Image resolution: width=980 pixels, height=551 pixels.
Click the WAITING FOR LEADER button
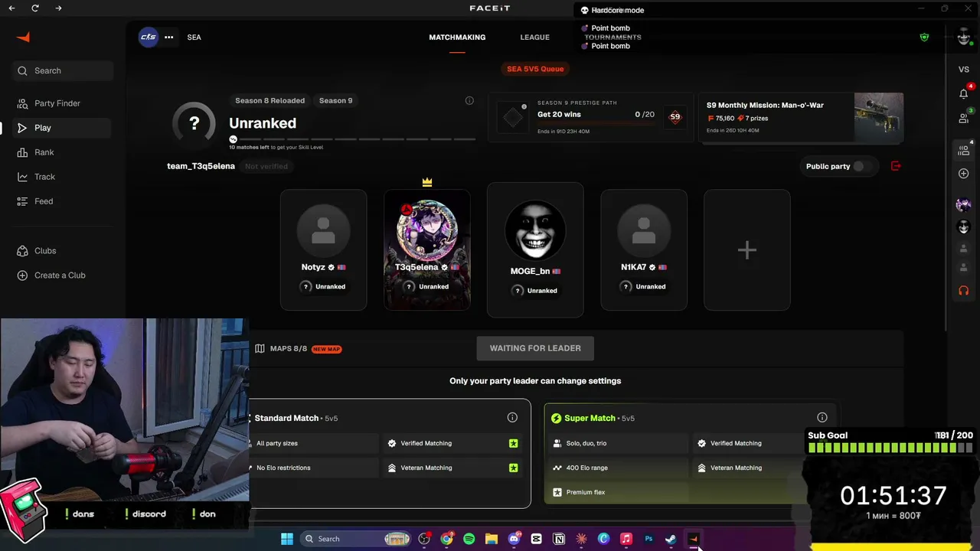[535, 348]
